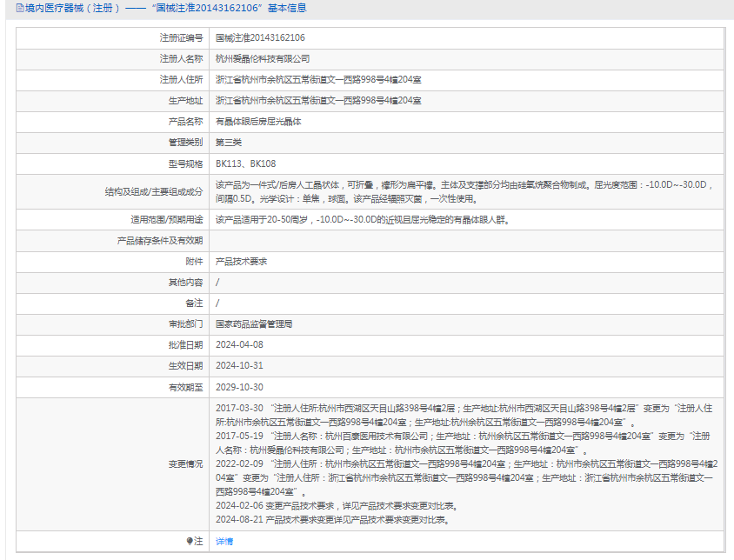734x560 pixels.
Task: Click the product name 有晶体眼后房屈光晶体
Action: click(258, 122)
